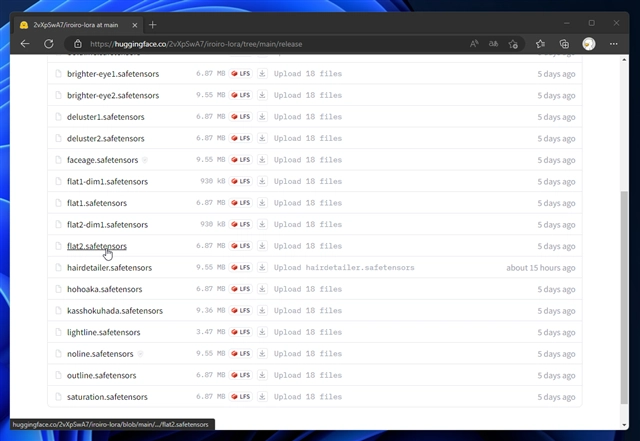Open flat2.safetensors file link
This screenshot has width=640, height=441.
97,246
